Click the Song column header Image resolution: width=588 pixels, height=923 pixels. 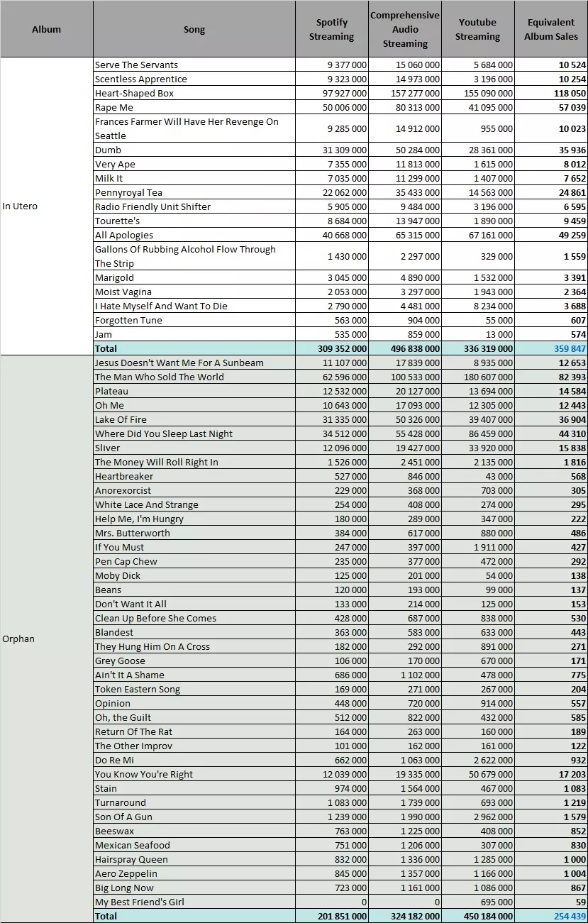194,29
